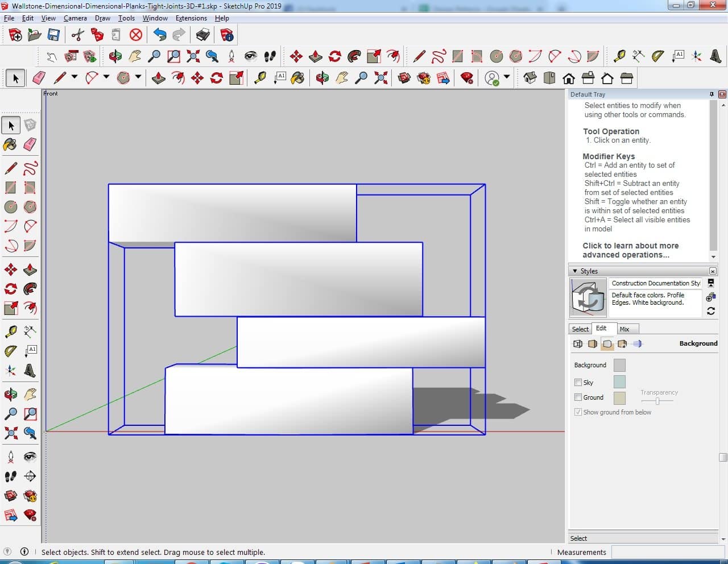
Task: Click the Model Info icon
Action: coord(227,35)
